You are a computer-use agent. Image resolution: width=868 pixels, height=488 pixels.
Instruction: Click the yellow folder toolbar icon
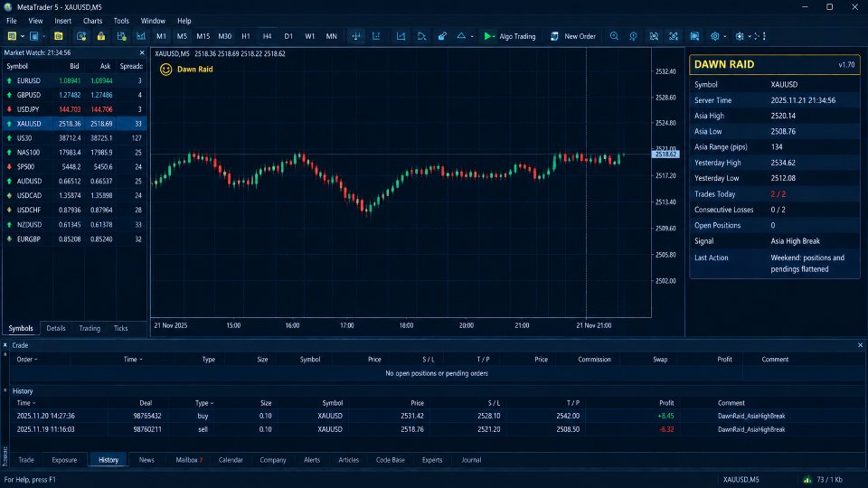[x=59, y=36]
